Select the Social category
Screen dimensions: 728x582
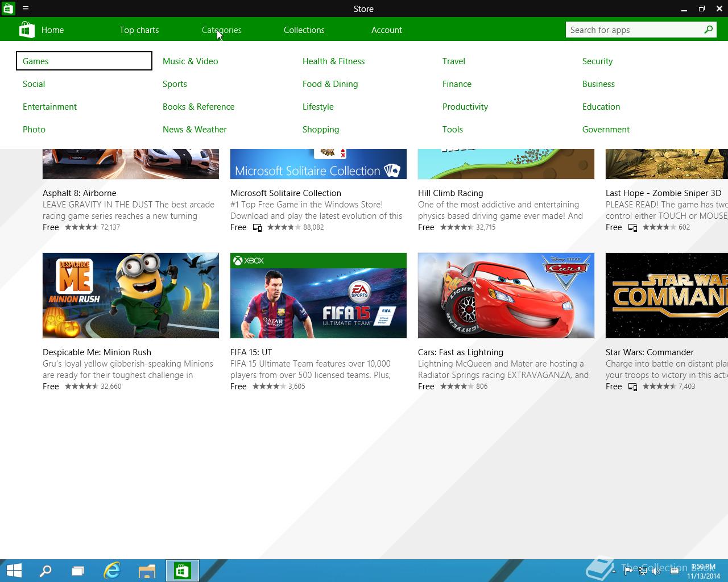pos(34,84)
